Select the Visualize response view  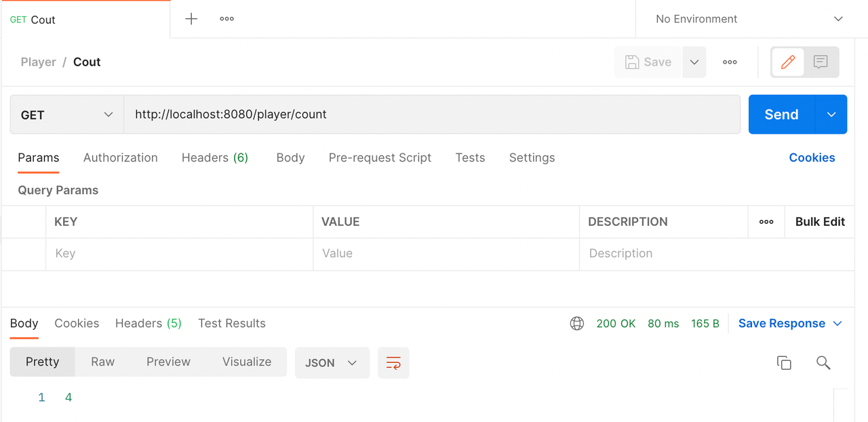247,362
